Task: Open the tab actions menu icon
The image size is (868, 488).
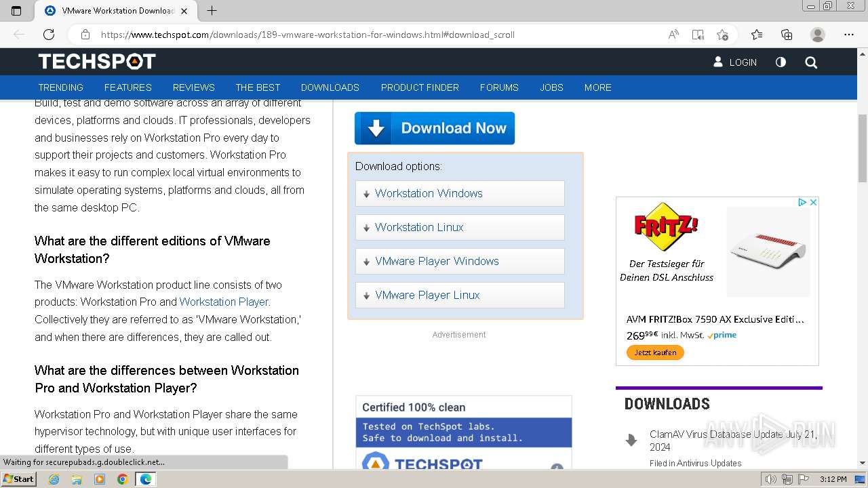Action: click(x=16, y=11)
